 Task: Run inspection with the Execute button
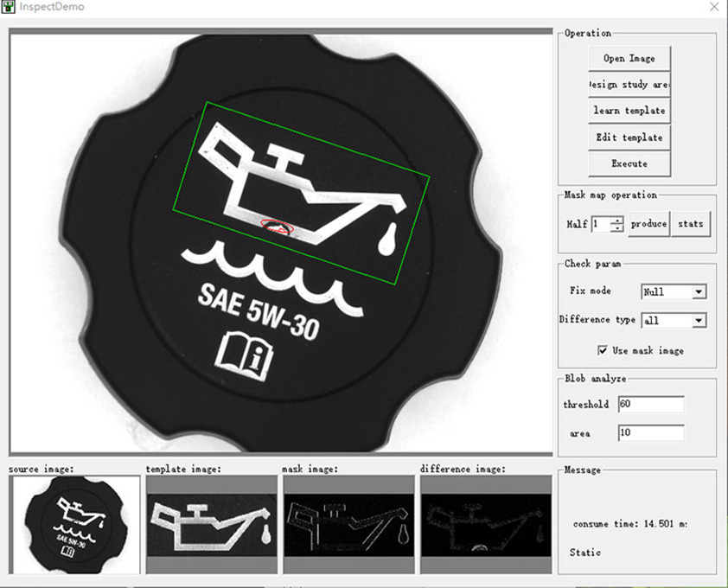[629, 163]
